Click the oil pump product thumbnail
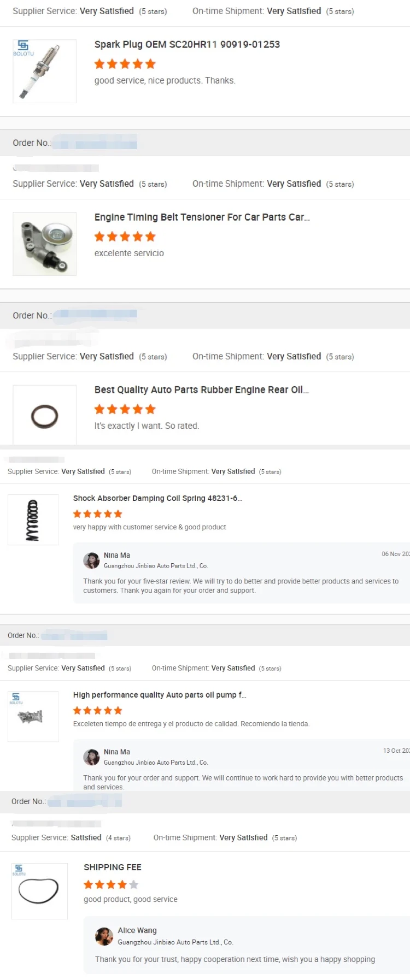The height and width of the screenshot is (980, 410). [33, 716]
